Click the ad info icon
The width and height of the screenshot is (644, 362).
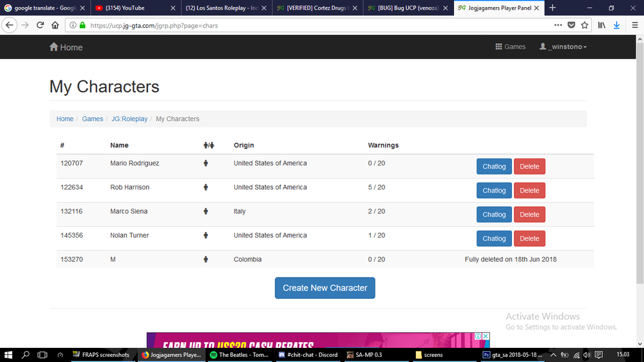tap(478, 336)
